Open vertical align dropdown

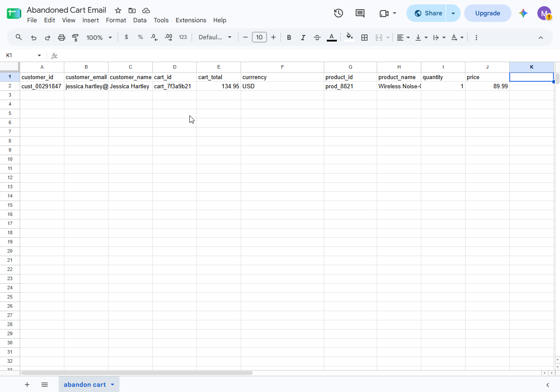(421, 38)
